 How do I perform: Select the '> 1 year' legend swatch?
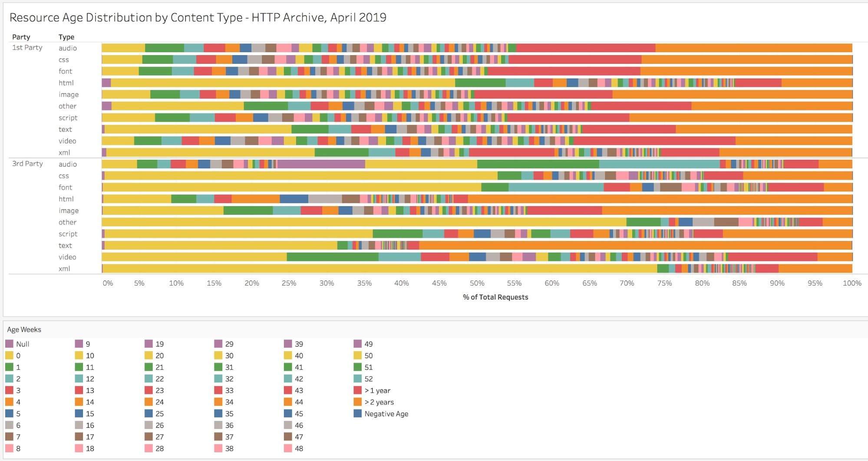[358, 390]
